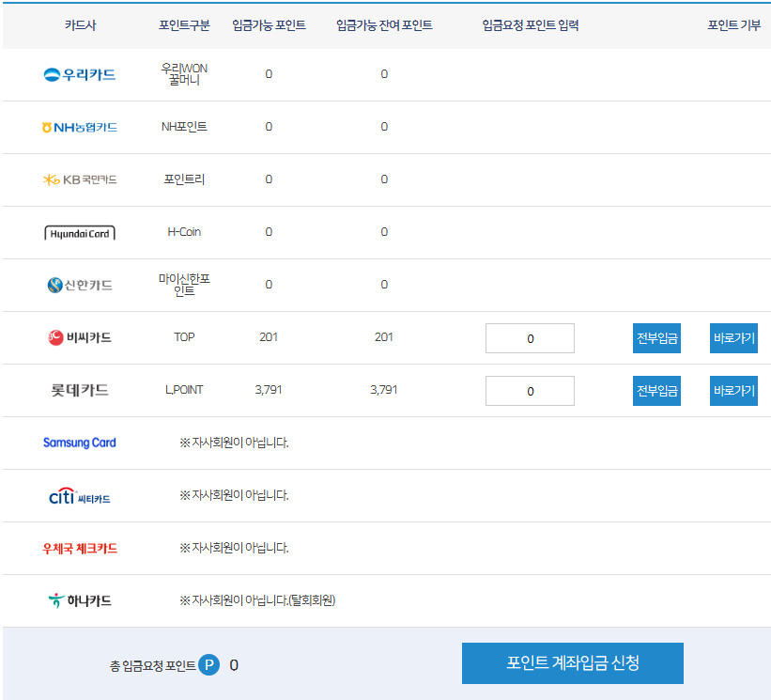This screenshot has width=771, height=700.
Task: Click the 카드사 column header
Action: click(x=80, y=25)
